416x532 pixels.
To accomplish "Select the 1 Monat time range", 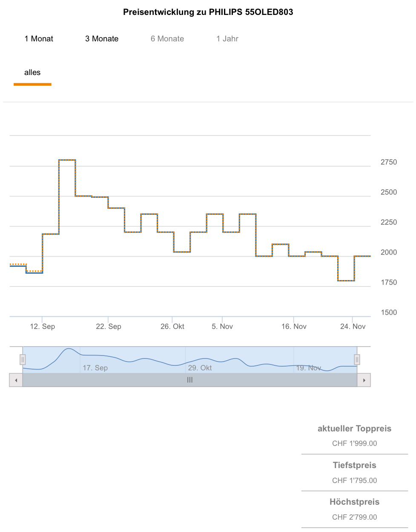I will (39, 39).
